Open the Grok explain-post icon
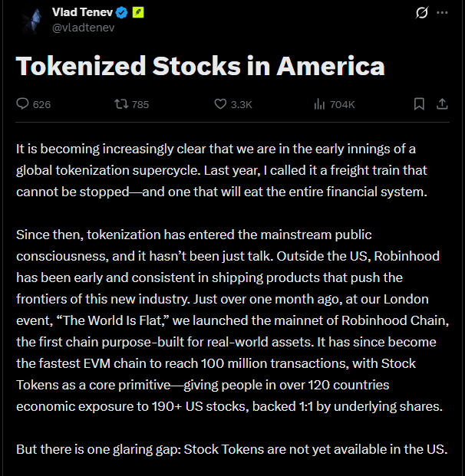This screenshot has height=476, width=465. [x=422, y=13]
